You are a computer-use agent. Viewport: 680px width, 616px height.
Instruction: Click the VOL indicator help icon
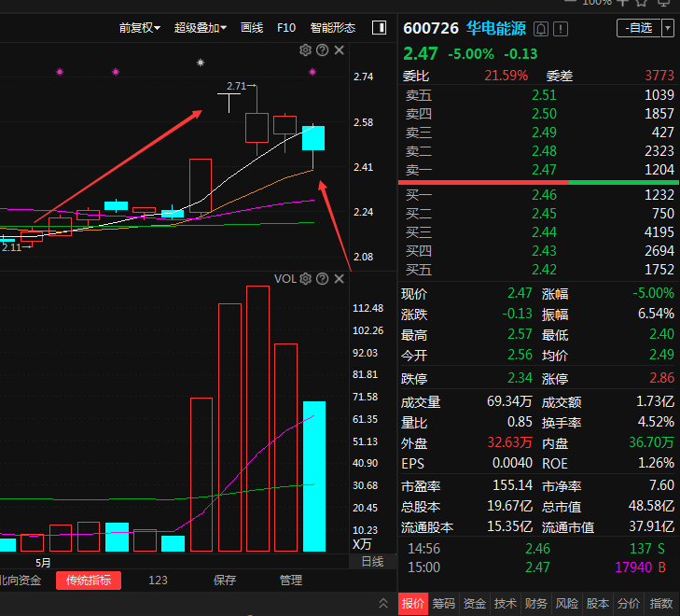point(322,278)
